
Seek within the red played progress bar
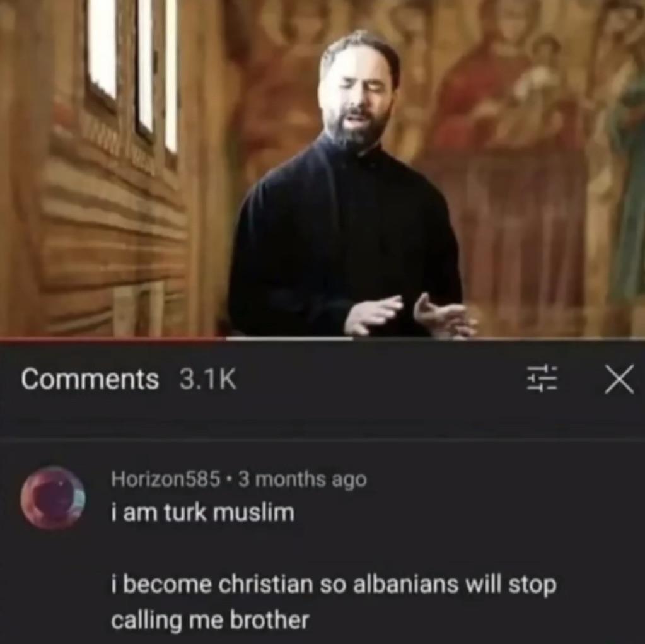(112, 339)
